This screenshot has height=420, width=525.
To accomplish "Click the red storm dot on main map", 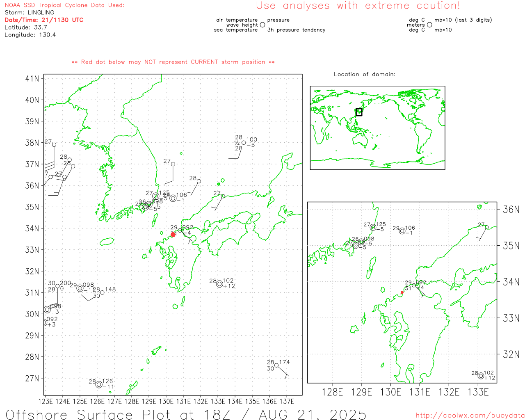I will coord(173,235).
